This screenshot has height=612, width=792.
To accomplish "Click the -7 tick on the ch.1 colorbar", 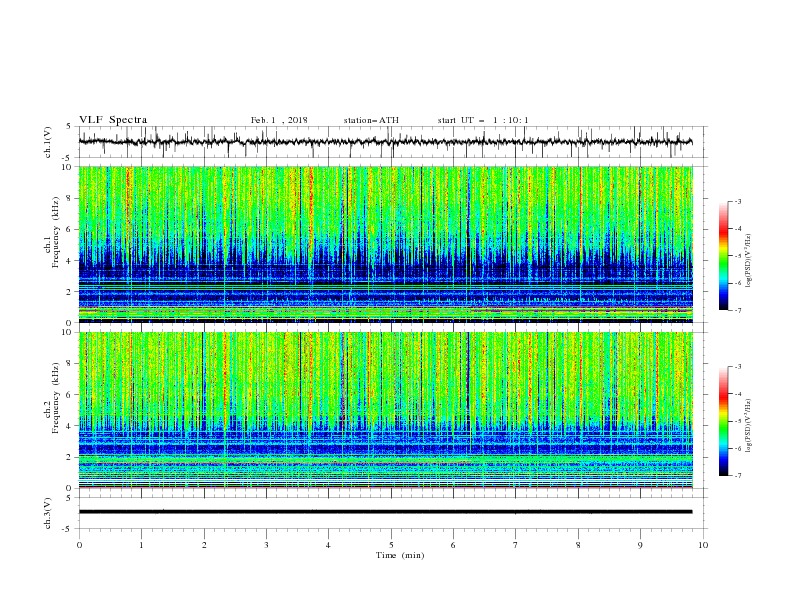I will (x=737, y=310).
